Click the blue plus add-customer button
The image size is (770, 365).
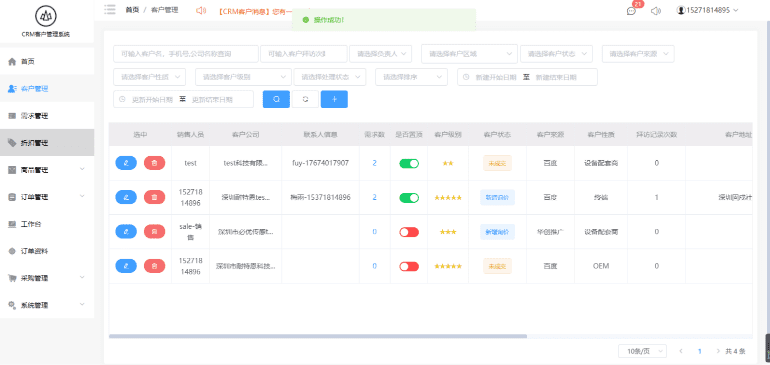(x=334, y=99)
